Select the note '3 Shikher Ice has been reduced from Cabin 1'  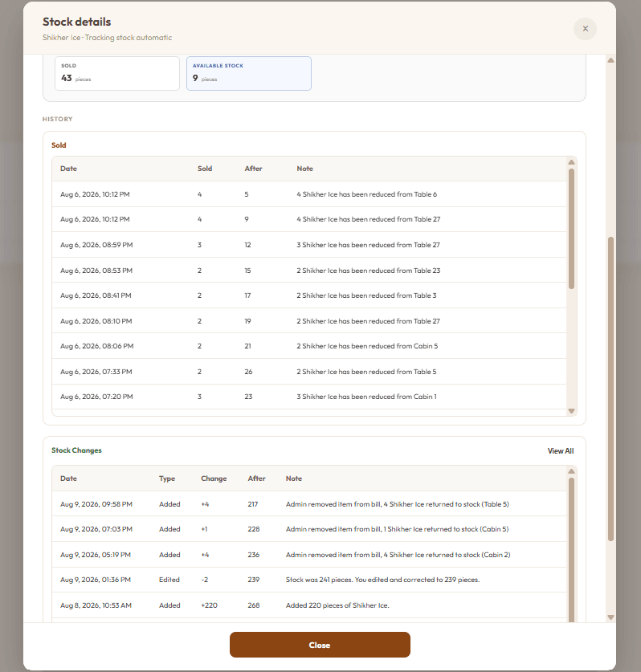[366, 397]
